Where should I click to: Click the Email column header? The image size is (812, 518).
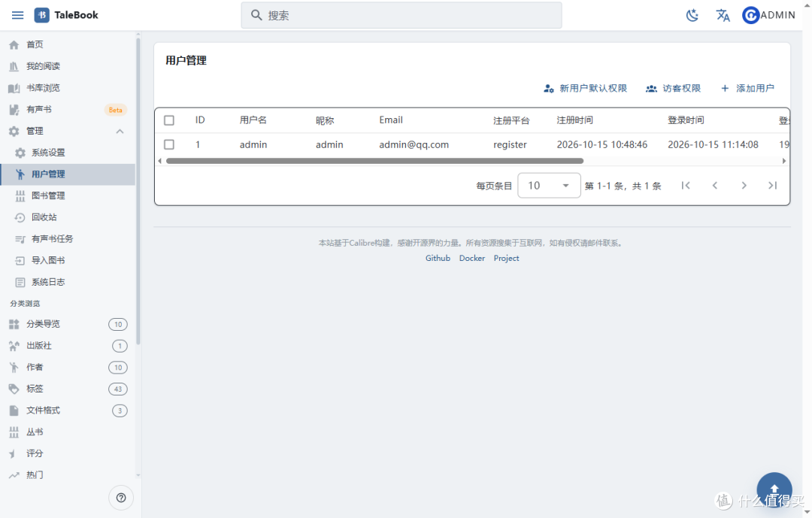[391, 120]
